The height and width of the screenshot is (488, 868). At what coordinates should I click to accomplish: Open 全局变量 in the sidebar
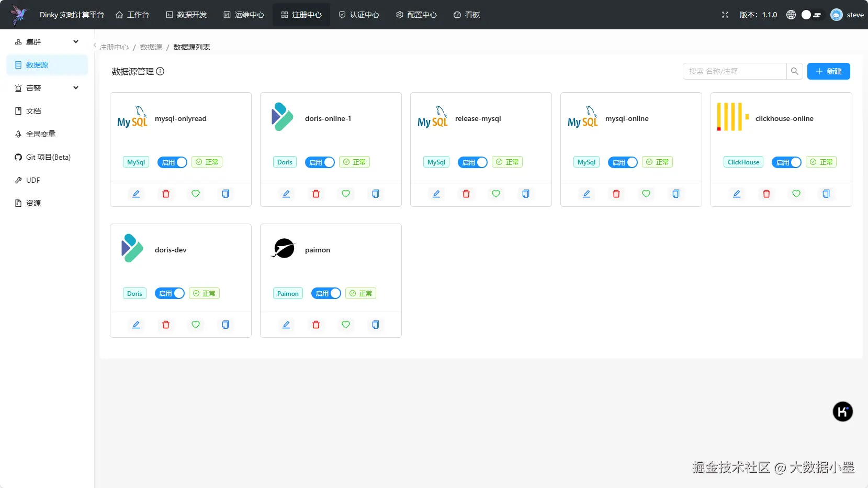(47, 134)
